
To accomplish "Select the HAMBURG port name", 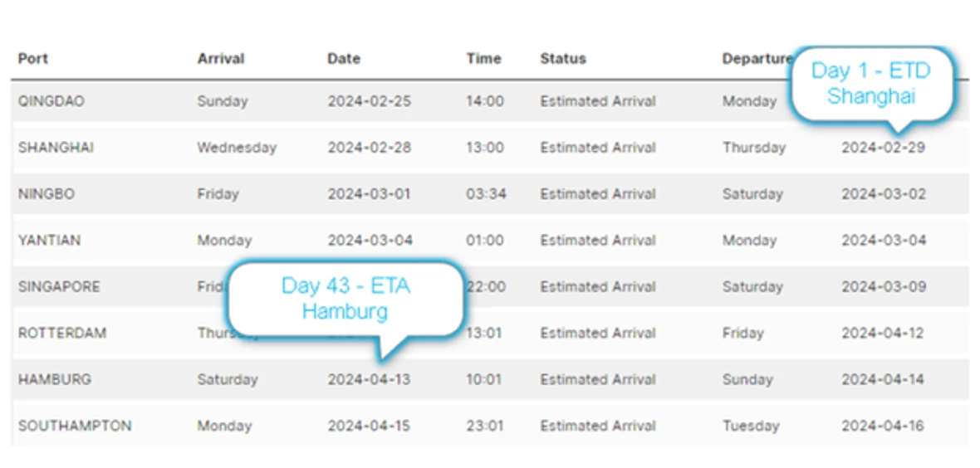I will tap(55, 380).
